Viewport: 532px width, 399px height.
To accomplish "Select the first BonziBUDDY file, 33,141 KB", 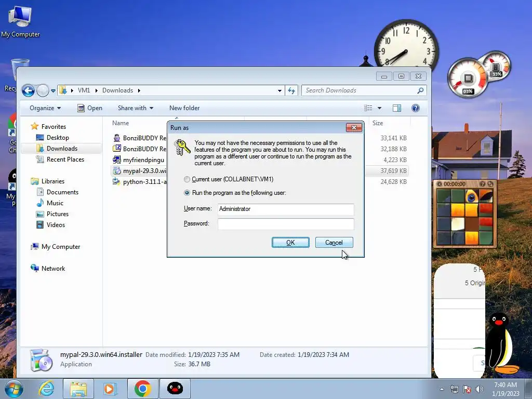I will pos(144,138).
